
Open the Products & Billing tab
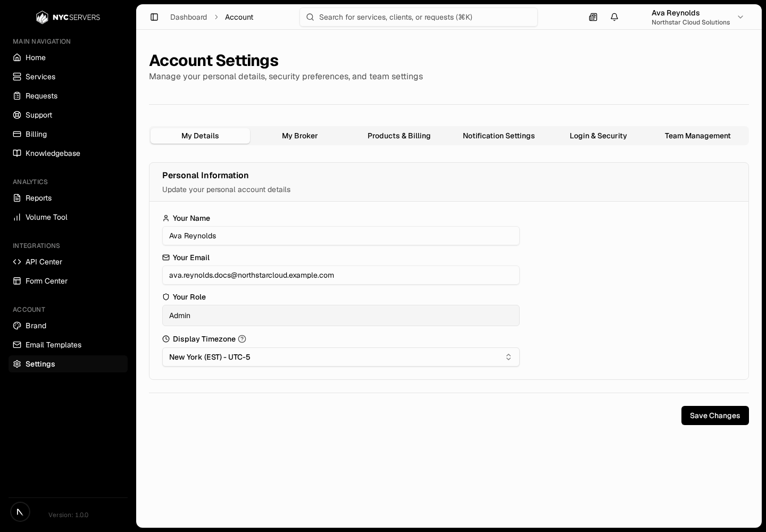tap(399, 136)
